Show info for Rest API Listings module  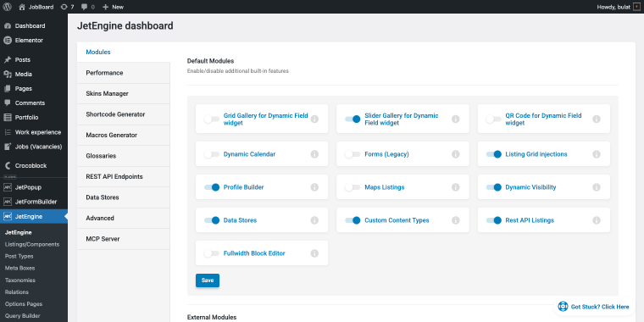597,220
